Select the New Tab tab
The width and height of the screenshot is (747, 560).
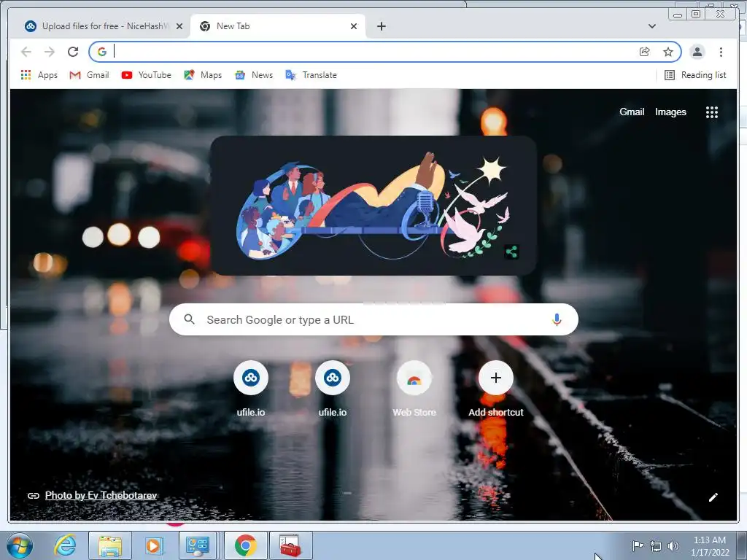[x=277, y=26]
